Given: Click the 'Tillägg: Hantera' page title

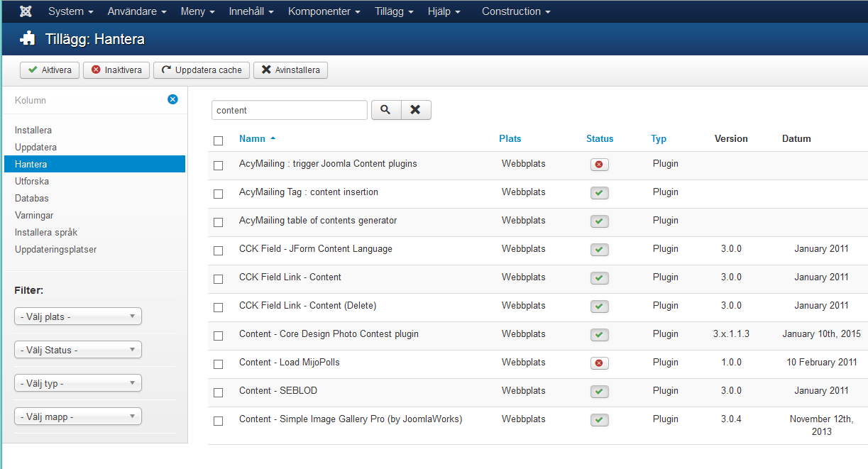Looking at the screenshot, I should click(x=95, y=39).
